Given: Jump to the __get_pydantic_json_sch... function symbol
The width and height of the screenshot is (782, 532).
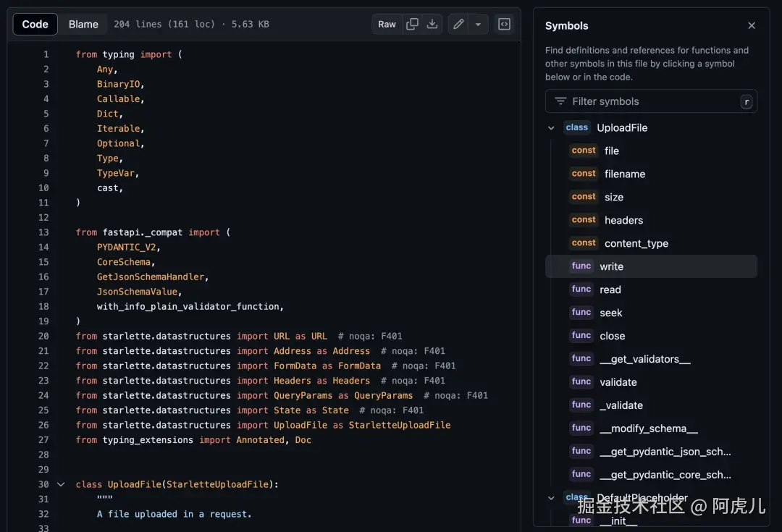Looking at the screenshot, I should point(651,452).
